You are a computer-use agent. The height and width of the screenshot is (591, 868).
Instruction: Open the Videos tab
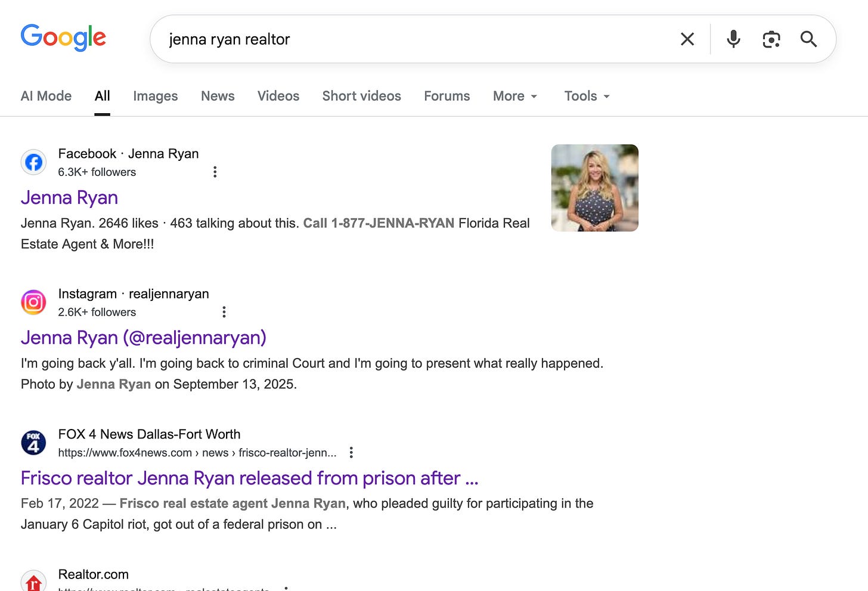click(x=278, y=96)
